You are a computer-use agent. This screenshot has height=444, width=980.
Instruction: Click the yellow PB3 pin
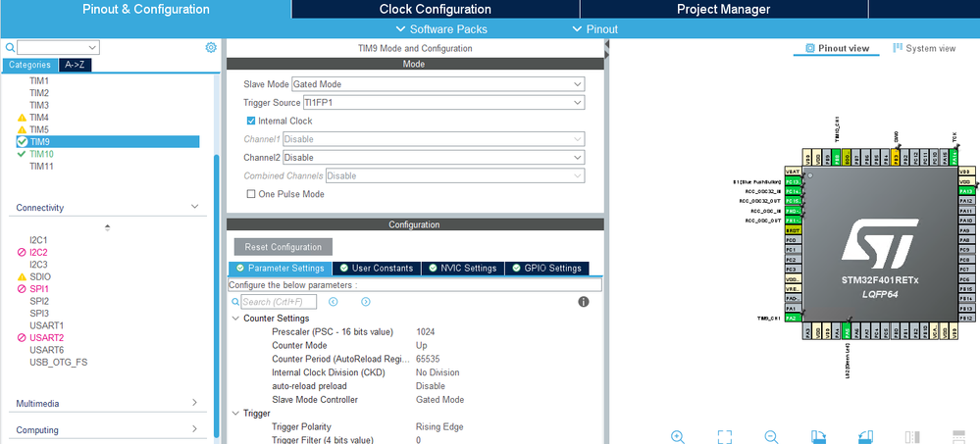point(896,157)
